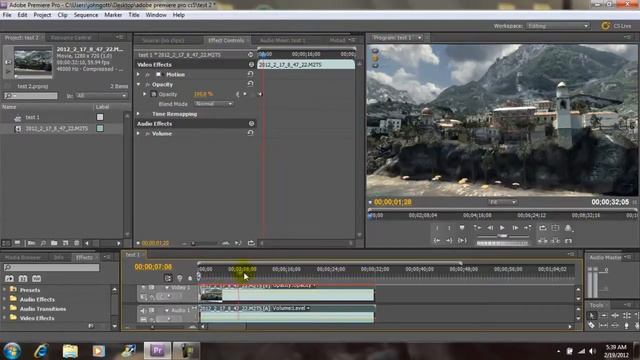Open the Marker menu

point(113,15)
